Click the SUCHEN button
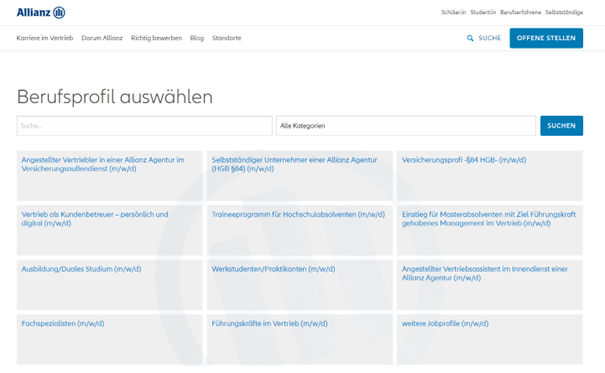Viewport: 605px width, 373px height. pos(561,126)
